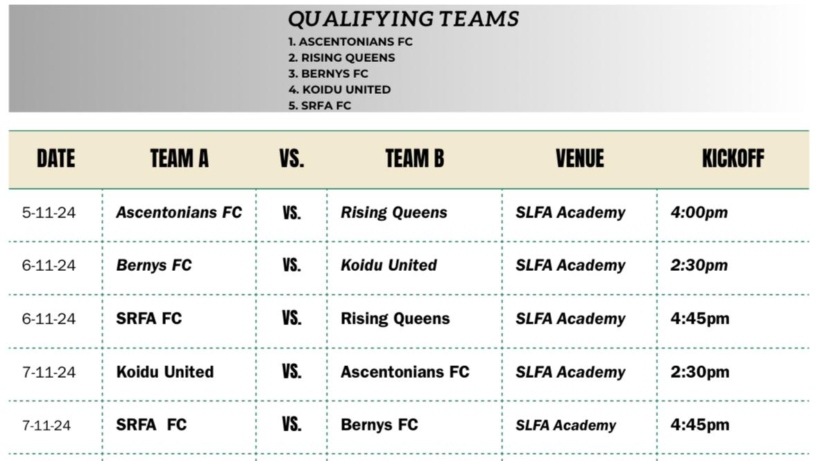Click Bernys FC in Team A column

[154, 265]
